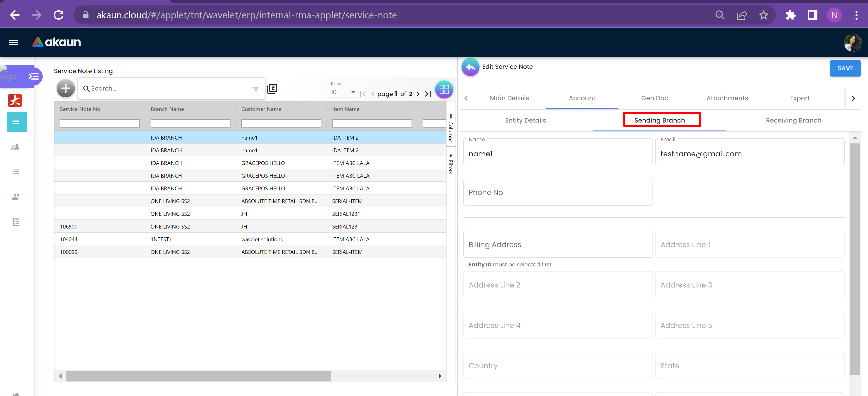Open the search filter options icon
The image size is (868, 396).
pos(256,89)
